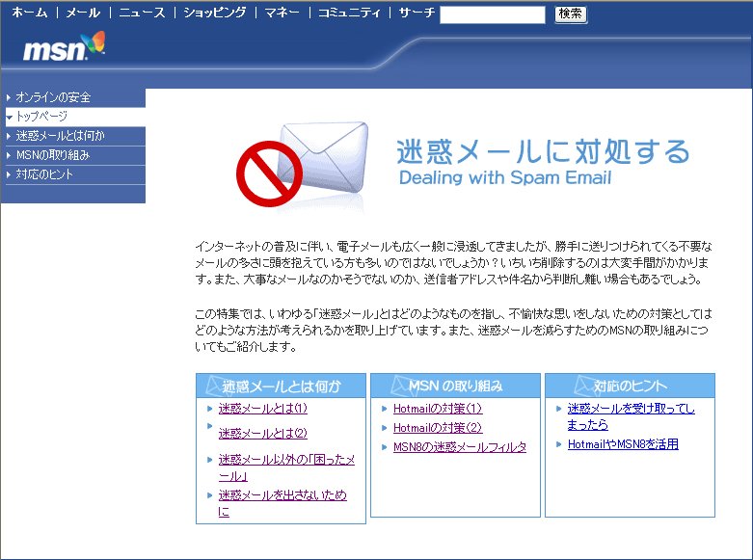Screen dimensions: 753x560
Task: Focus the search text field
Action: coord(493,14)
